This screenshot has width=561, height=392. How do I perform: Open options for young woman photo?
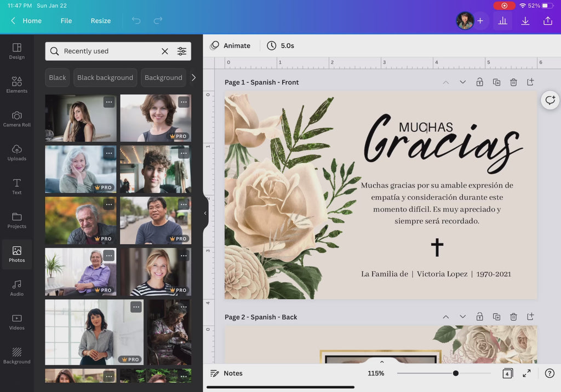click(109, 102)
